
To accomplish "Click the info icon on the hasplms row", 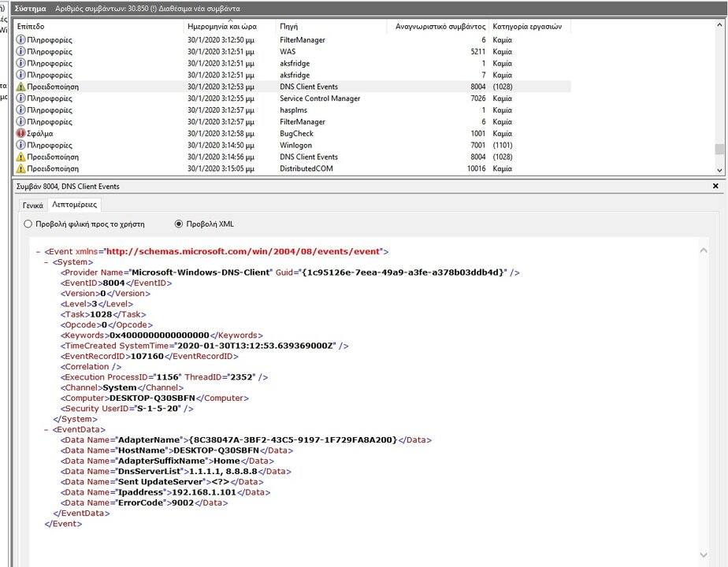I will coord(20,110).
